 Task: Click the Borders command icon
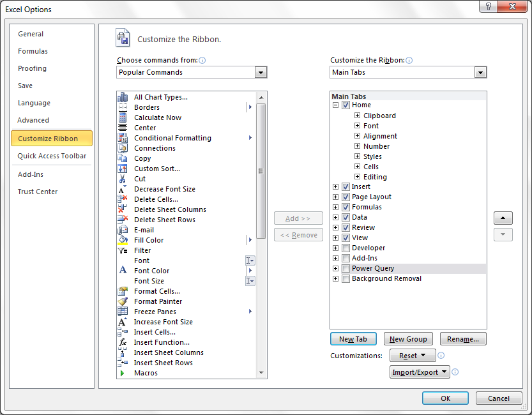(123, 107)
